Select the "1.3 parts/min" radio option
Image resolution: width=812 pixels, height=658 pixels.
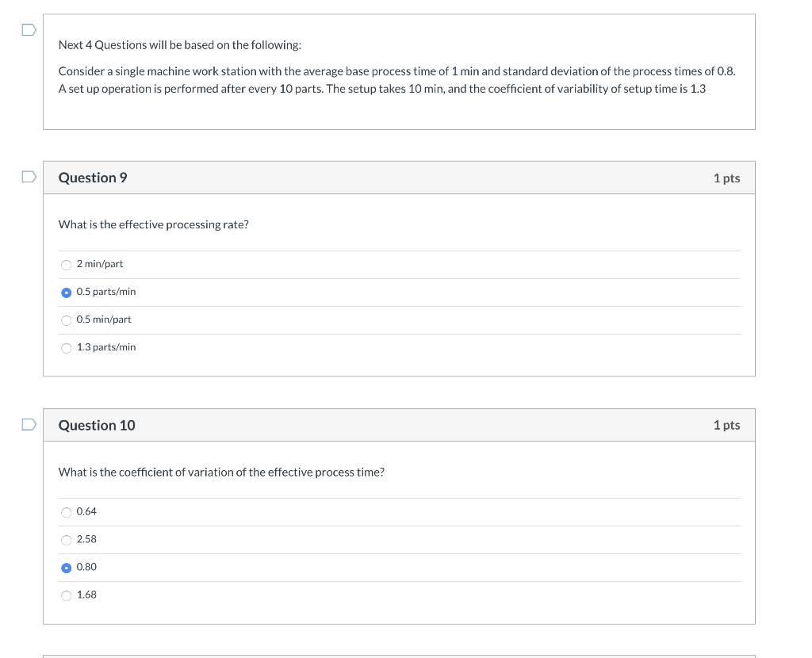67,347
